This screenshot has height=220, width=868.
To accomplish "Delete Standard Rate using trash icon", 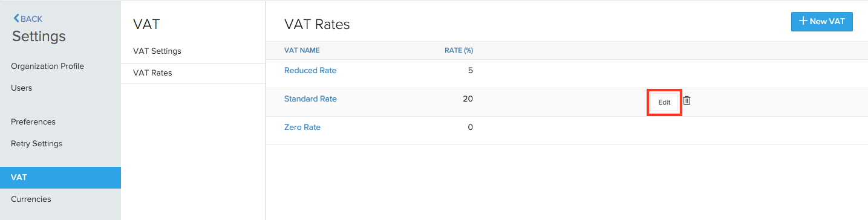I will (x=687, y=101).
